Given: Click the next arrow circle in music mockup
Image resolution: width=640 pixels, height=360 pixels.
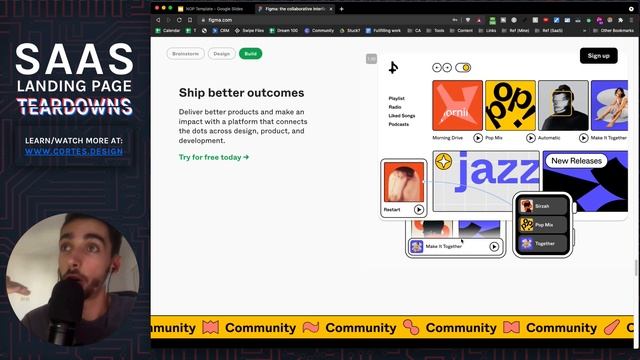Looking at the screenshot, I should [447, 67].
